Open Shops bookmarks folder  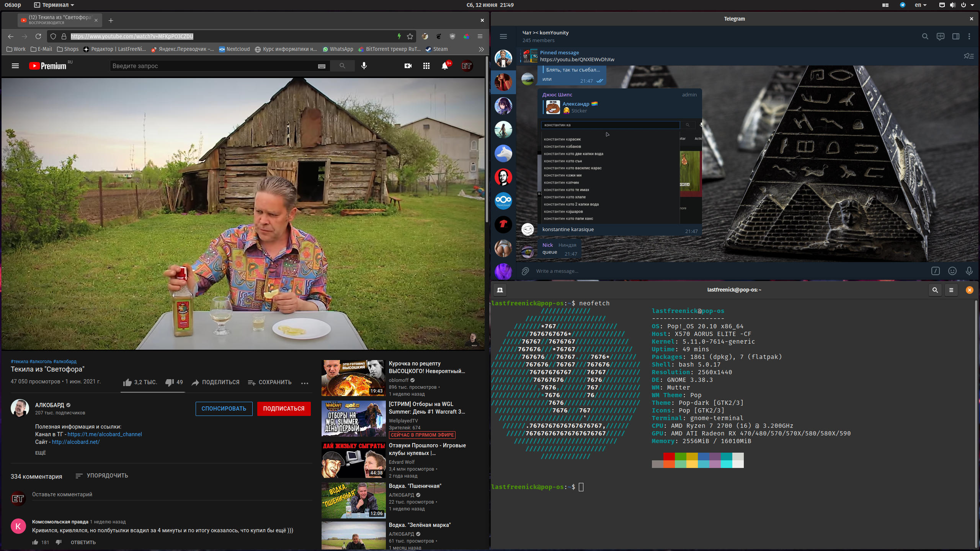click(68, 49)
